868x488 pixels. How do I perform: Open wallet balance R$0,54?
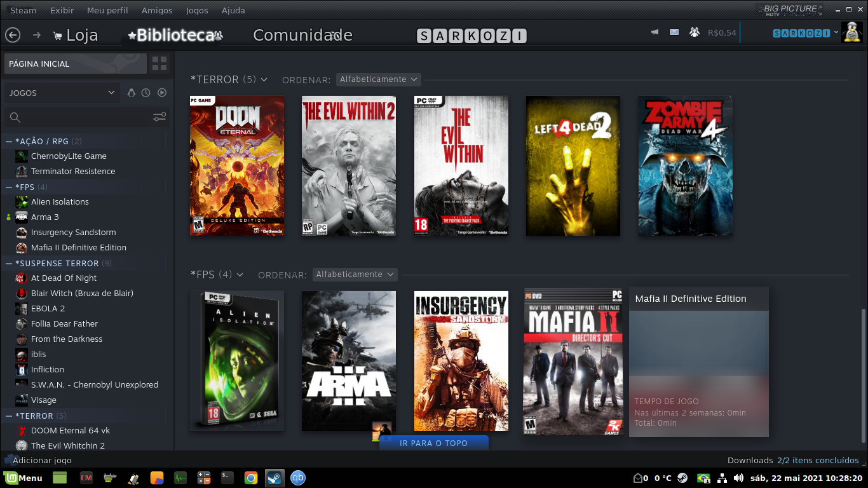[722, 32]
